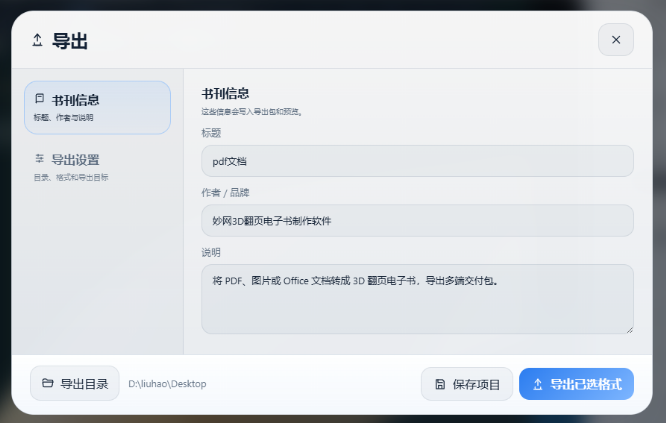Screen dimensions: 666x423
Task: Click the 作者 / 品牌 field label
Action: coord(225,192)
